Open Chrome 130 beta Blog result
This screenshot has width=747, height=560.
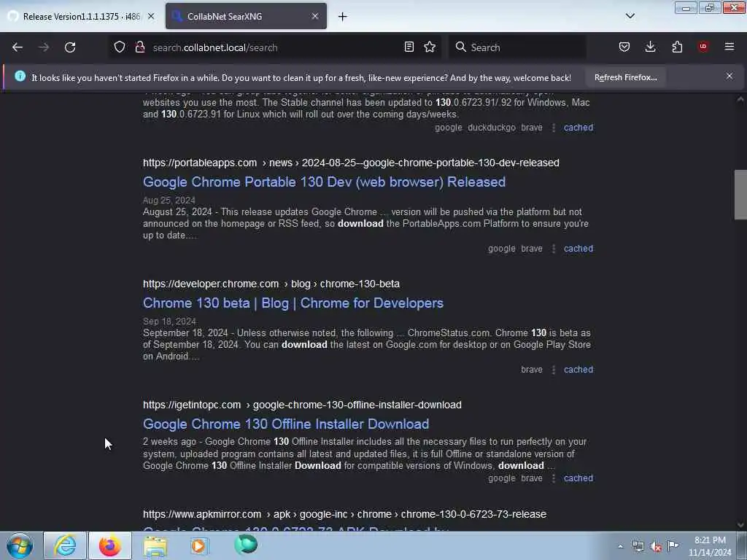(293, 303)
